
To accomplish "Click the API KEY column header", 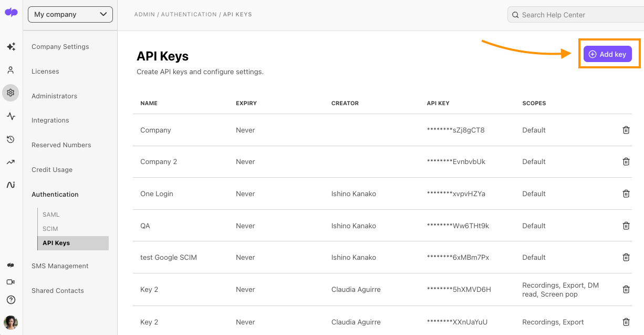I will click(x=438, y=103).
